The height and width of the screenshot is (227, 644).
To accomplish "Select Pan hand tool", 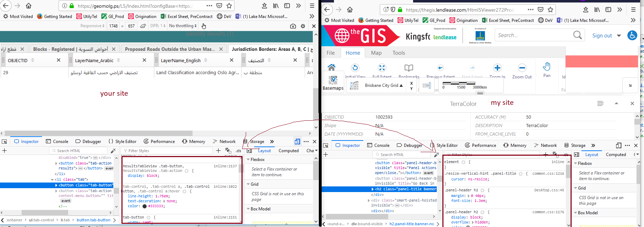I will tap(547, 66).
